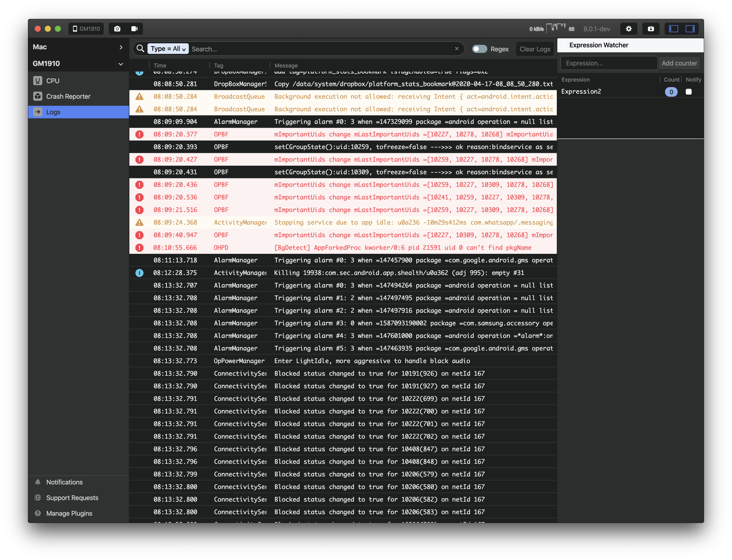Viewport: 732px width, 560px height.
Task: Take a screenshot with the camera icon
Action: coord(117,29)
